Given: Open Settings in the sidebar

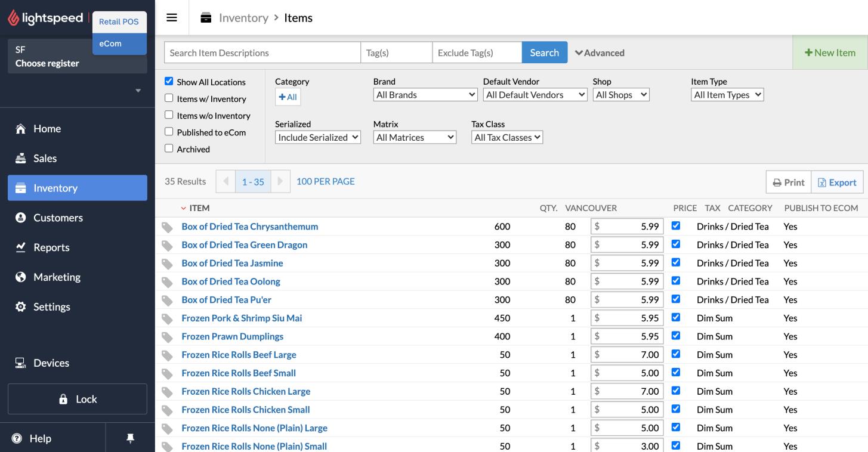Looking at the screenshot, I should point(78,307).
